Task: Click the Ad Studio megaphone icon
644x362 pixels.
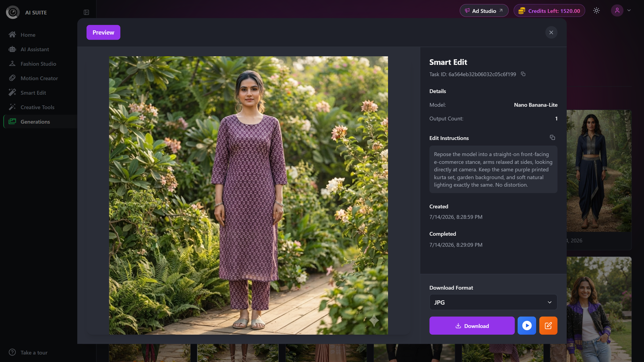Action: 467,11
